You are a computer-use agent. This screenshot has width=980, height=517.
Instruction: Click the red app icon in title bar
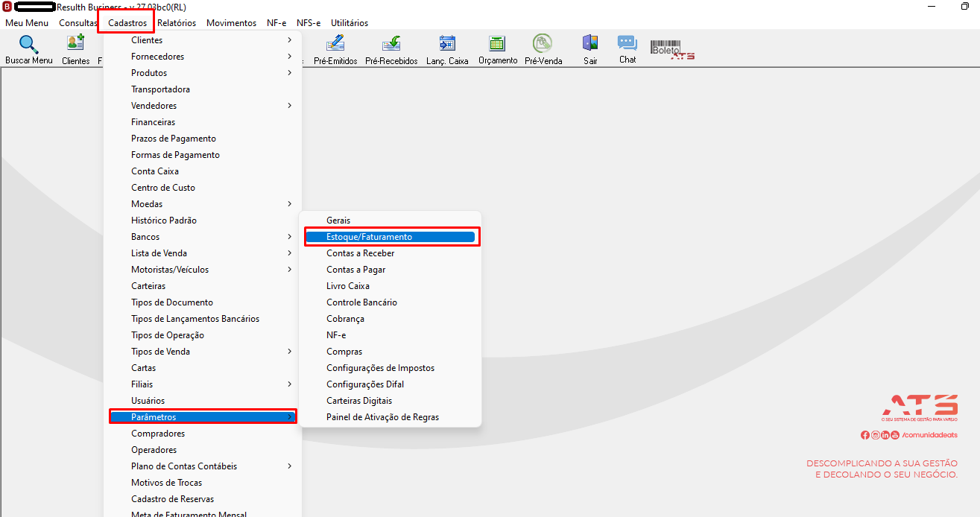7,7
